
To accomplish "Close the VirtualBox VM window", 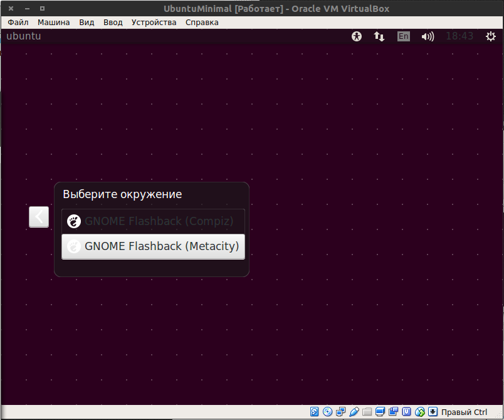I will (11, 8).
